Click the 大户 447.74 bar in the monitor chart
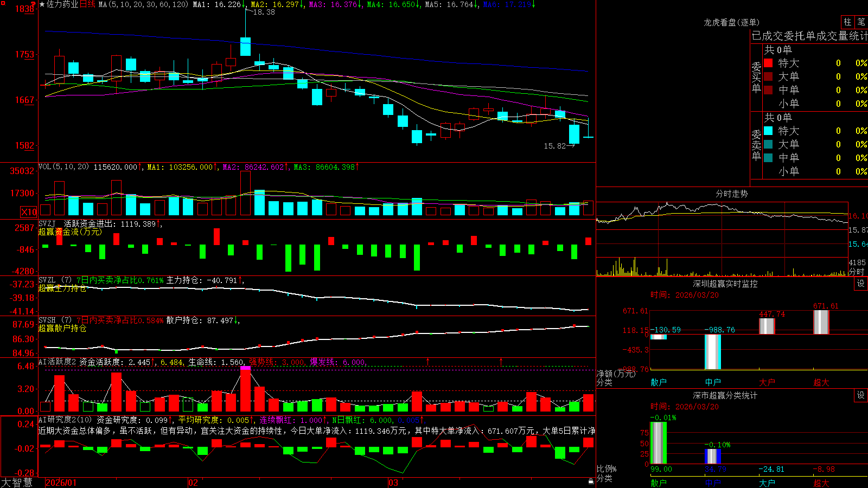Viewport: 868px width, 488px height. (767, 326)
